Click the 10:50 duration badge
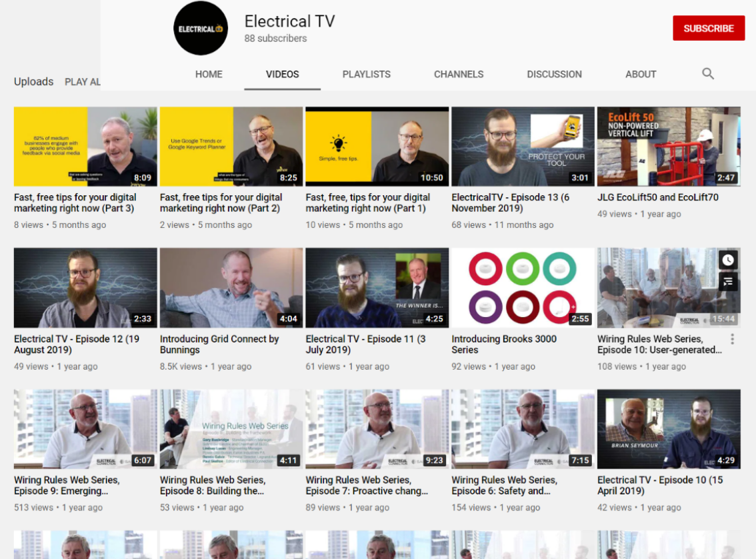756x559 pixels. 431,177
